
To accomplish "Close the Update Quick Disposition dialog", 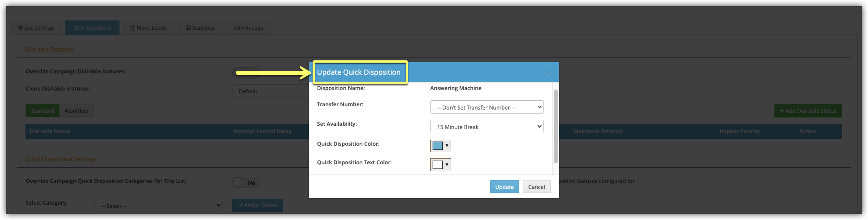I will [x=548, y=72].
